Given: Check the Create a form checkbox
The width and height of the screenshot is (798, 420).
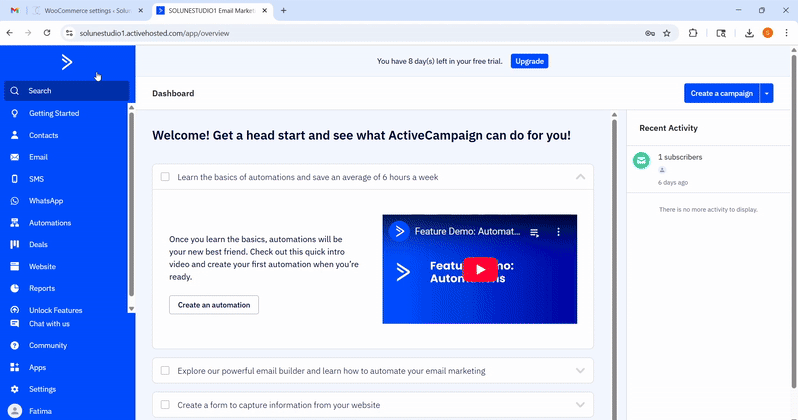Looking at the screenshot, I should click(165, 405).
